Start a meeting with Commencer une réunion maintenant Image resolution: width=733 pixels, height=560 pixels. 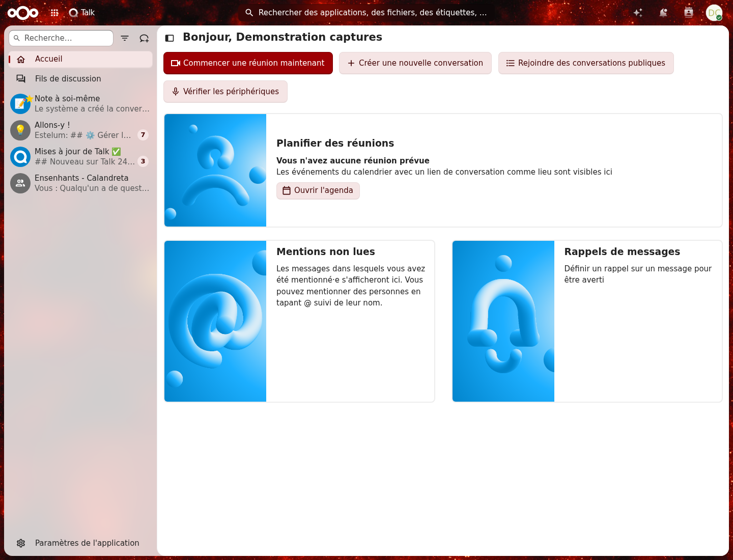click(x=248, y=63)
